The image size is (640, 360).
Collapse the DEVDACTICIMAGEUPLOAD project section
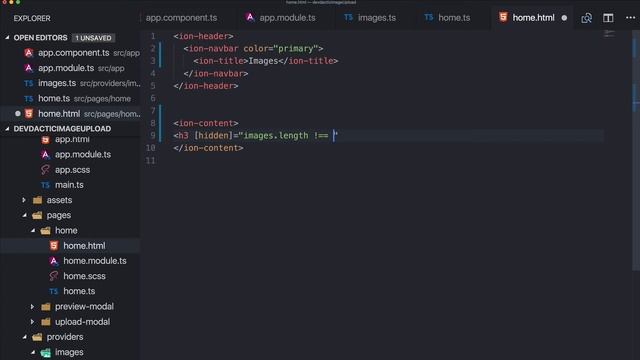pos(7,129)
